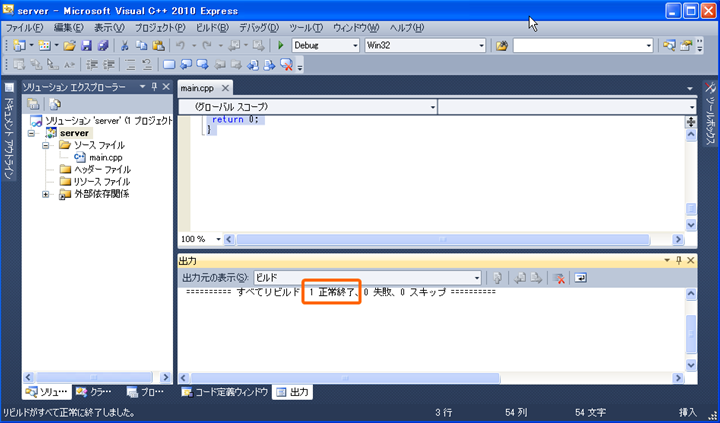Open the デバッグ(D) menu
This screenshot has width=720, height=423.
259,28
